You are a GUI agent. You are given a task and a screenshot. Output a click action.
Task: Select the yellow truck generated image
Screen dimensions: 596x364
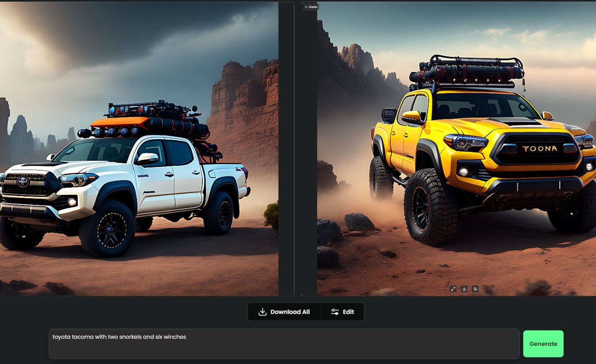457,149
